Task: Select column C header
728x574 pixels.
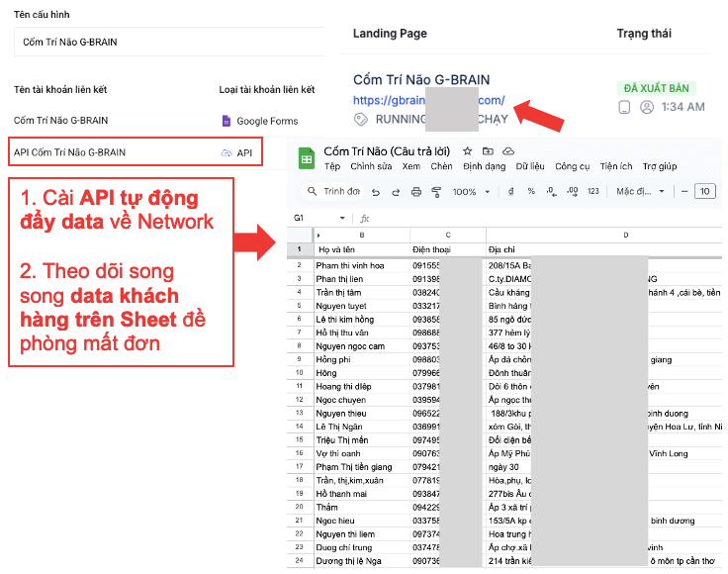Action: click(448, 235)
